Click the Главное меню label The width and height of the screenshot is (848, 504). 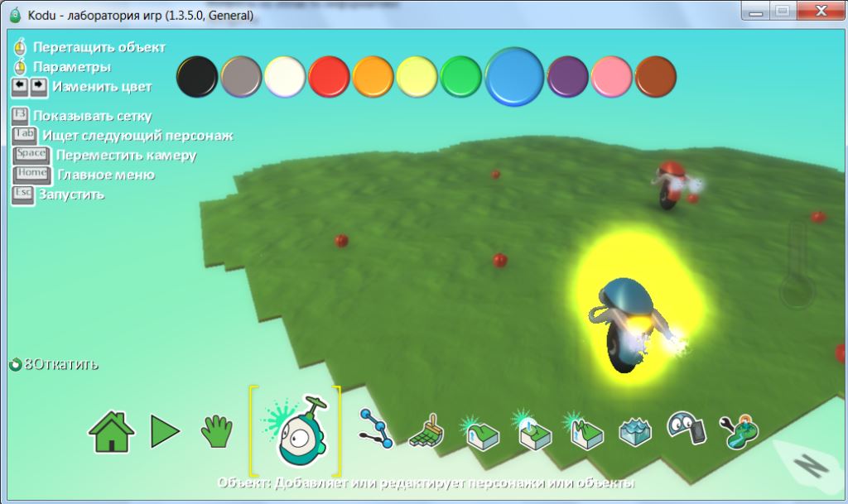point(106,175)
